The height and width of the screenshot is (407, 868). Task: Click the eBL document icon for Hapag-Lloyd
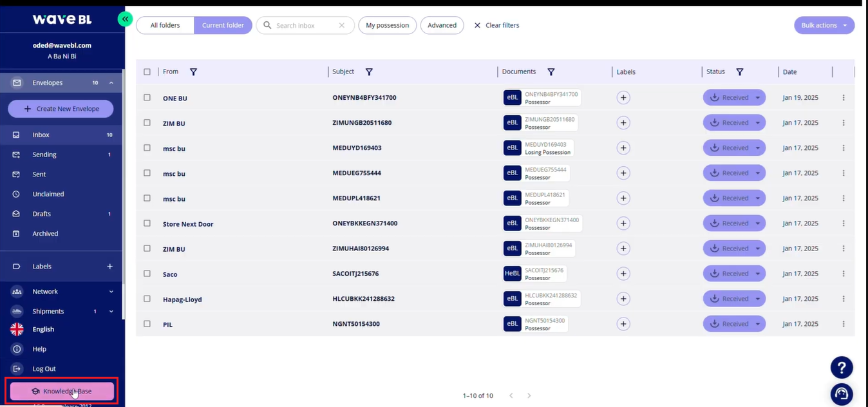click(512, 299)
